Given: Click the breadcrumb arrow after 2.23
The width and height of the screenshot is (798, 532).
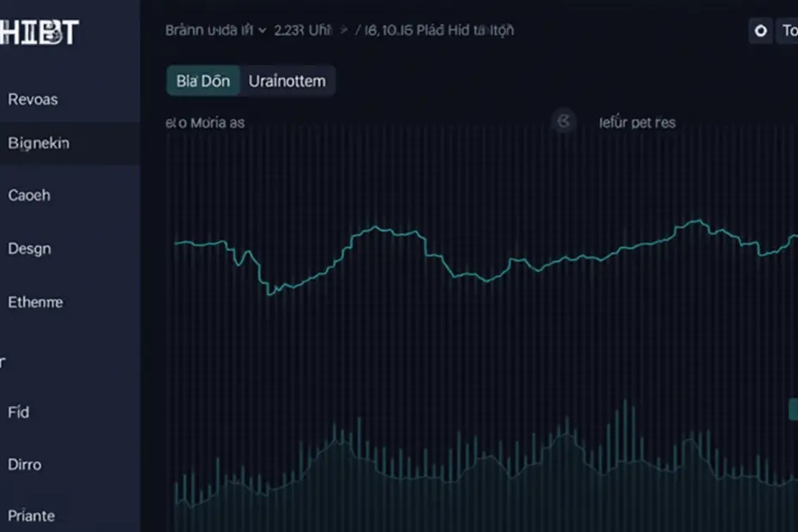Looking at the screenshot, I should coord(345,31).
